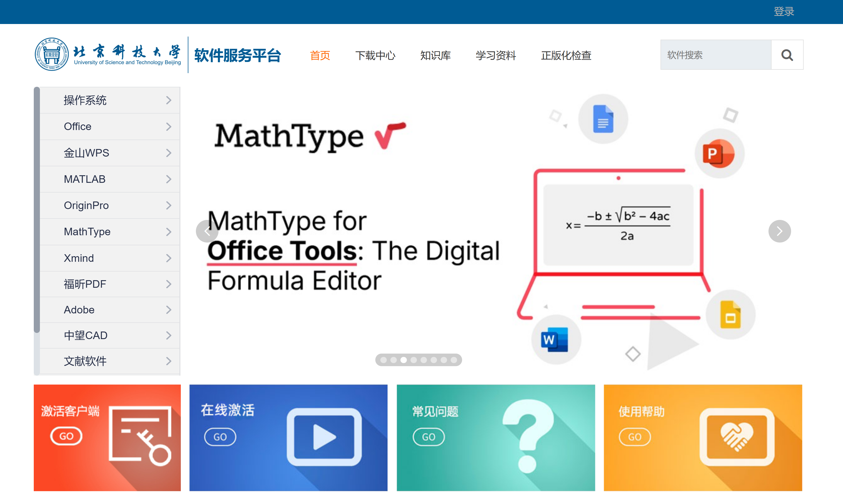The width and height of the screenshot is (843, 504).
Task: Click the search magnifier icon
Action: [x=787, y=55]
